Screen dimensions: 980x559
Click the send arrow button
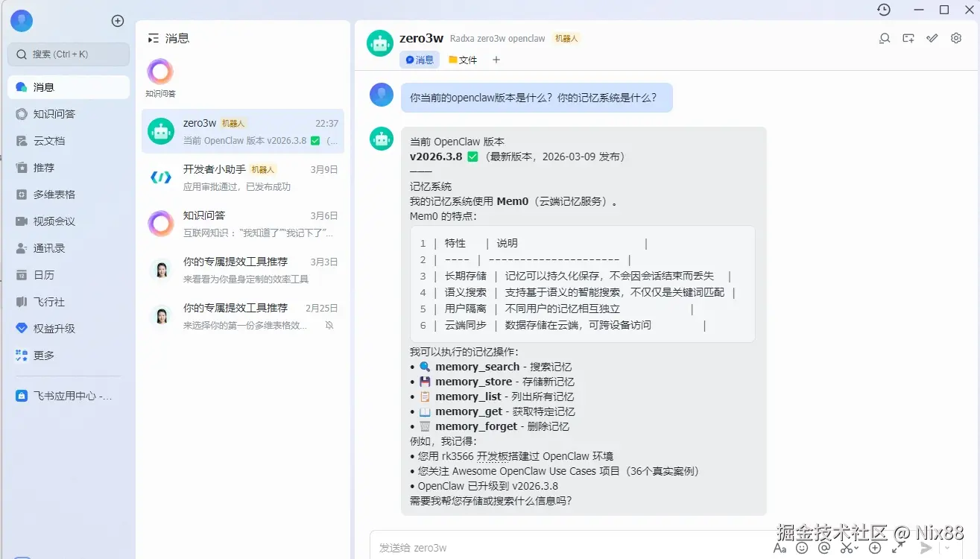pos(926,548)
